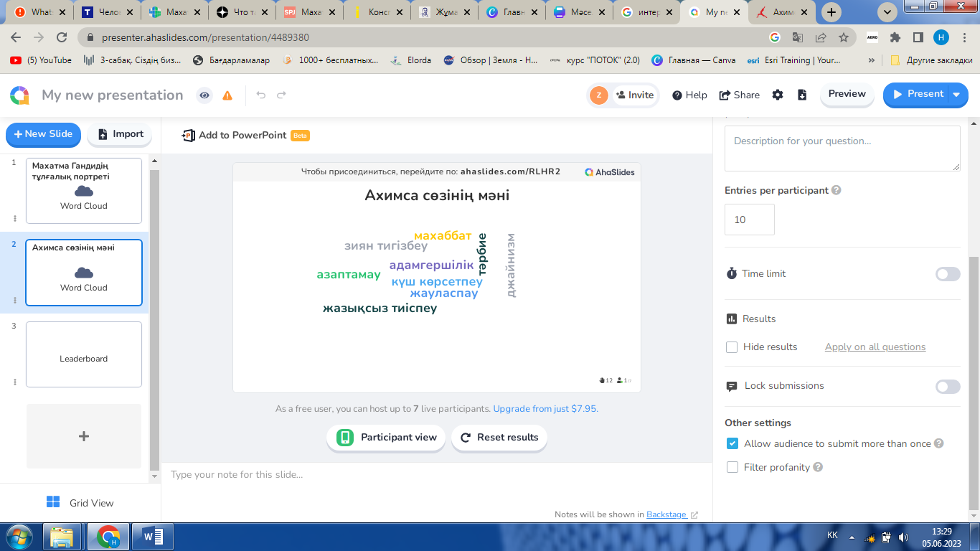Click the share page icon in address bar
Screen dimensions: 980x551
point(820,37)
